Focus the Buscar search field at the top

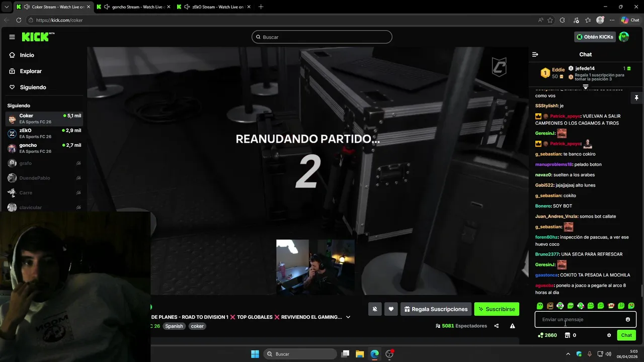point(322,37)
